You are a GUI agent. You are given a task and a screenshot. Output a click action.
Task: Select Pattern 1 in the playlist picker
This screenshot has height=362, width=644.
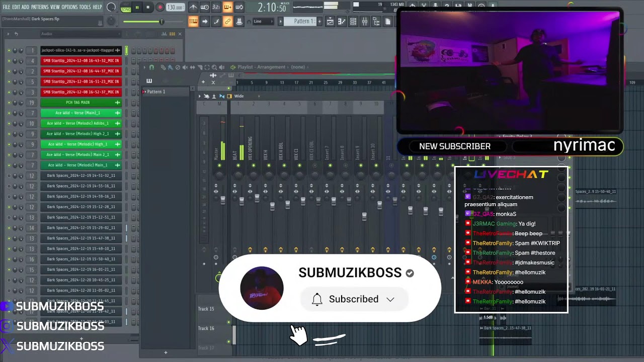[x=166, y=92]
